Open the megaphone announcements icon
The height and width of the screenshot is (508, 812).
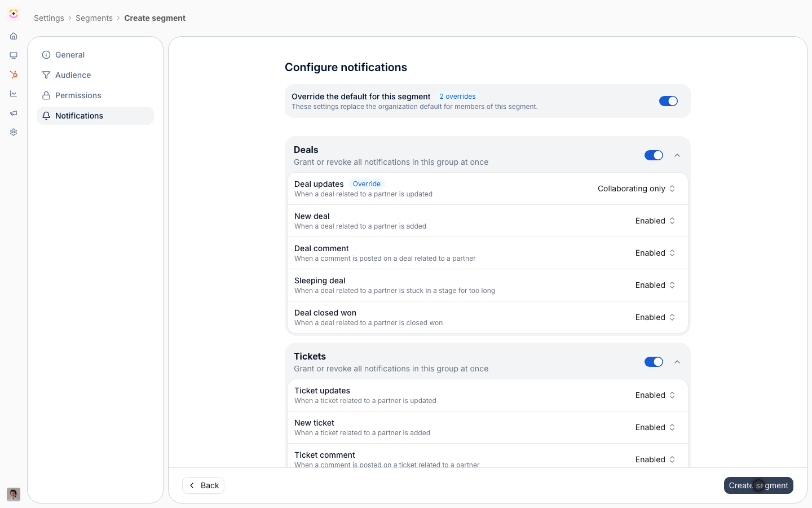pyautogui.click(x=14, y=113)
